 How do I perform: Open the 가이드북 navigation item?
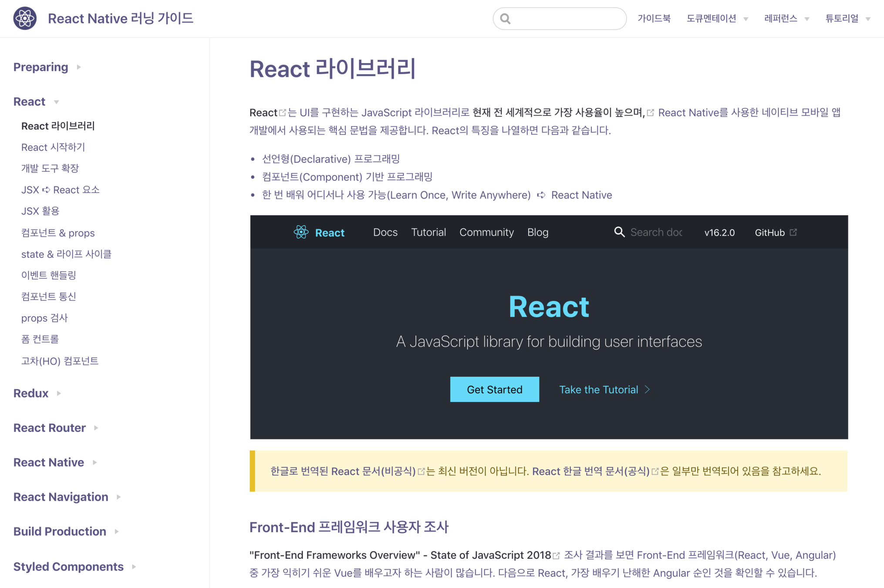coord(654,19)
